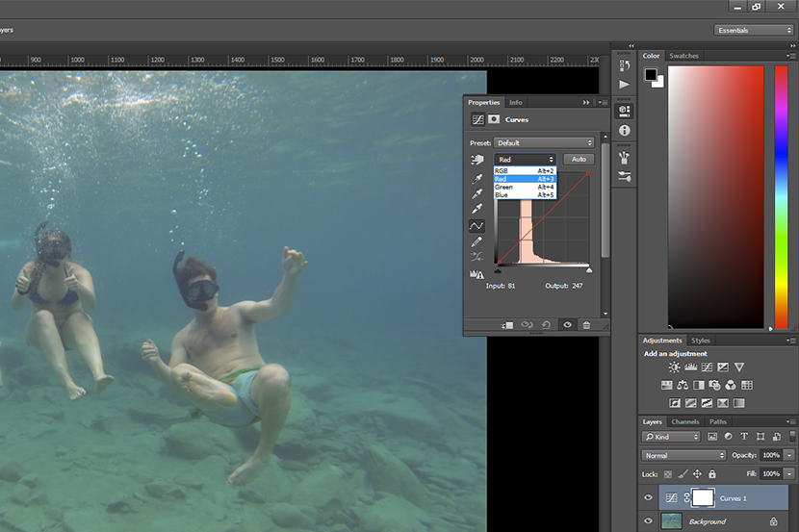Viewport: 799px width, 532px height.
Task: Hide the Curves 1 layer
Action: point(648,498)
